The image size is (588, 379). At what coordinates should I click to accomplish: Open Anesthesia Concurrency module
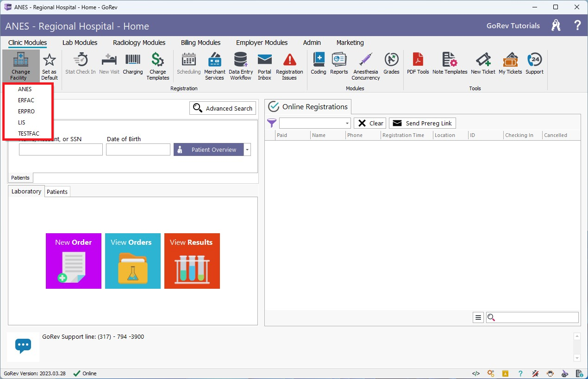click(x=366, y=66)
